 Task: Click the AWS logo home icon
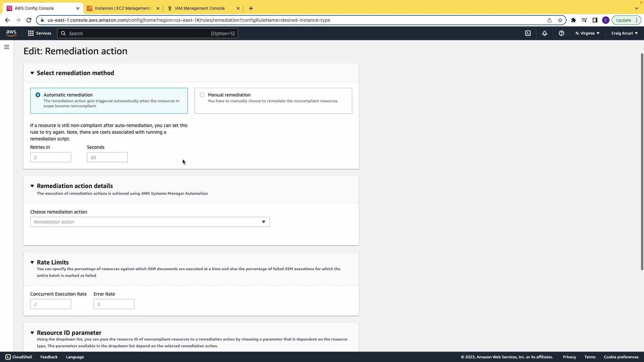click(x=11, y=33)
